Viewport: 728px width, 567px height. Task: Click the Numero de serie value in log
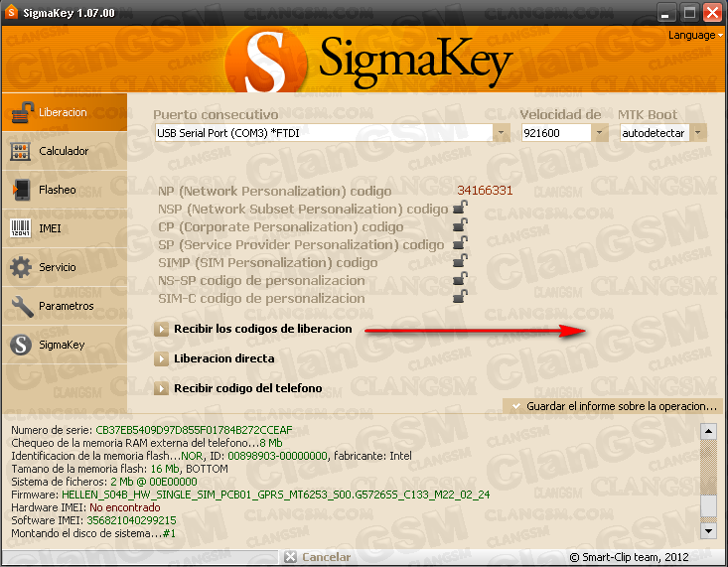click(194, 430)
